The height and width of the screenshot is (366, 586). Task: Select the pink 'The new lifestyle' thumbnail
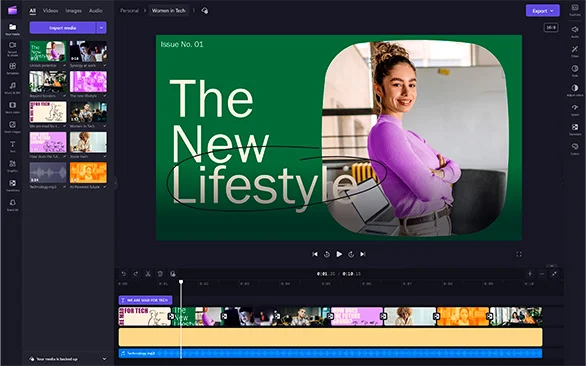(x=88, y=81)
